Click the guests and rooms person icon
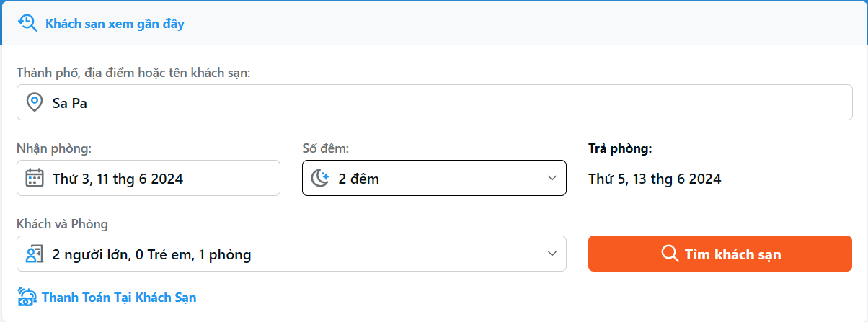Viewport: 868px width, 322px height. point(34,254)
